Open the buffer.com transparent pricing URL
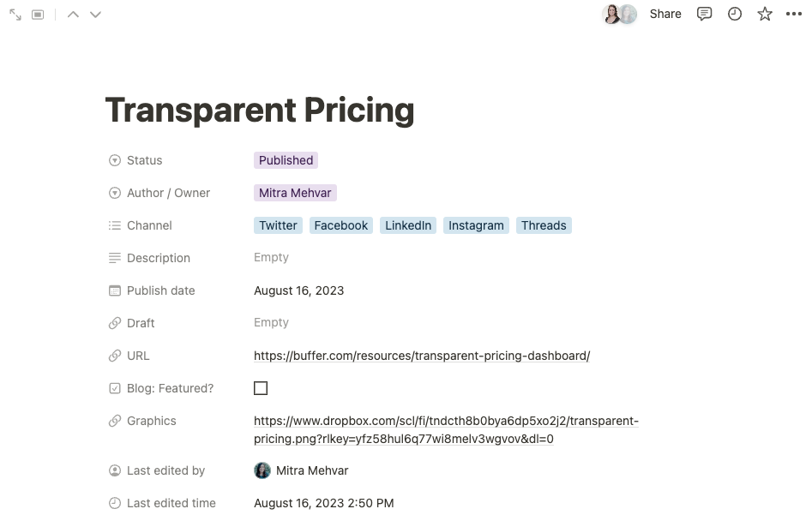 [422, 356]
